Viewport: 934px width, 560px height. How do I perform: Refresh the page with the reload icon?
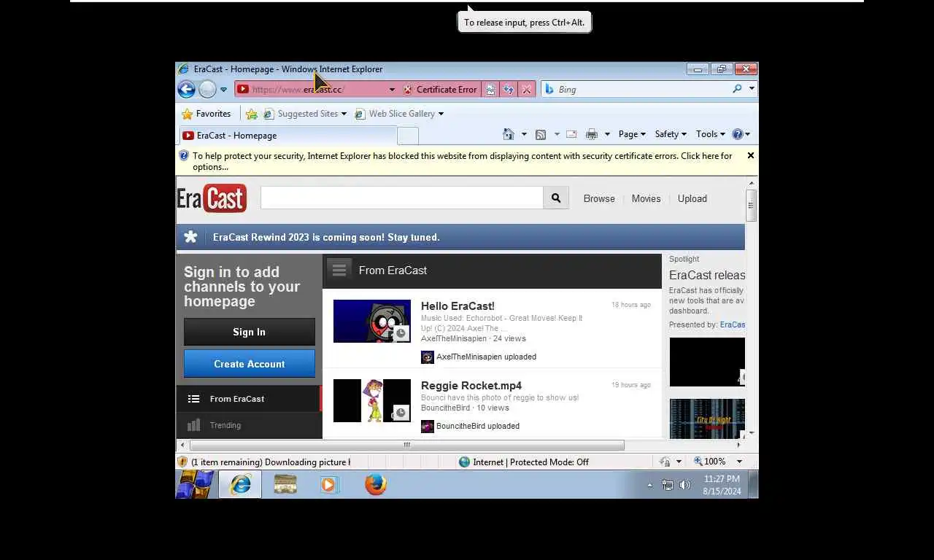509,89
